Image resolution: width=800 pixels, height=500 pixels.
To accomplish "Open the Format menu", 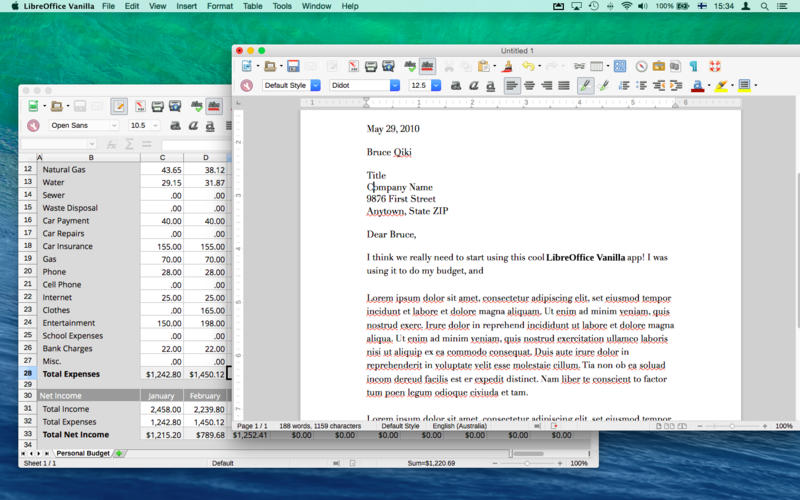I will [219, 6].
